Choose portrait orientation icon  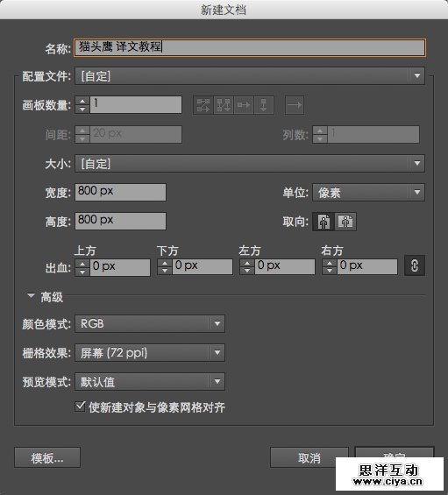pyautogui.click(x=324, y=222)
